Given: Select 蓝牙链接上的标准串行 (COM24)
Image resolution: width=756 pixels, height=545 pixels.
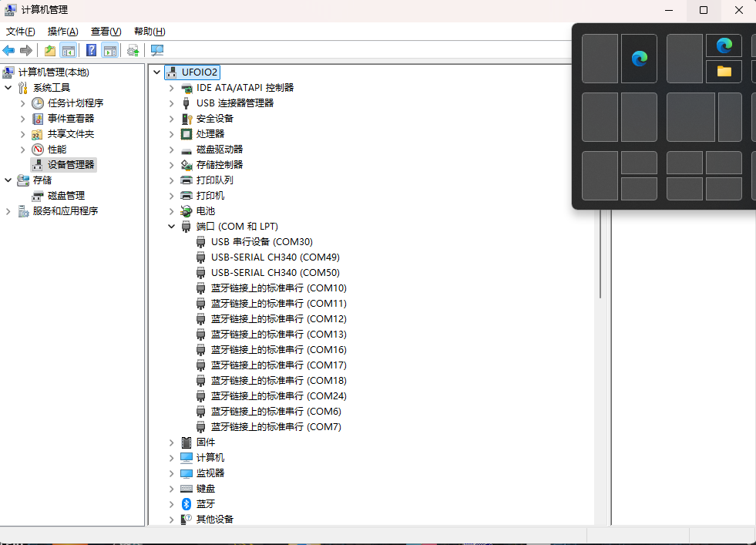Looking at the screenshot, I should [279, 396].
